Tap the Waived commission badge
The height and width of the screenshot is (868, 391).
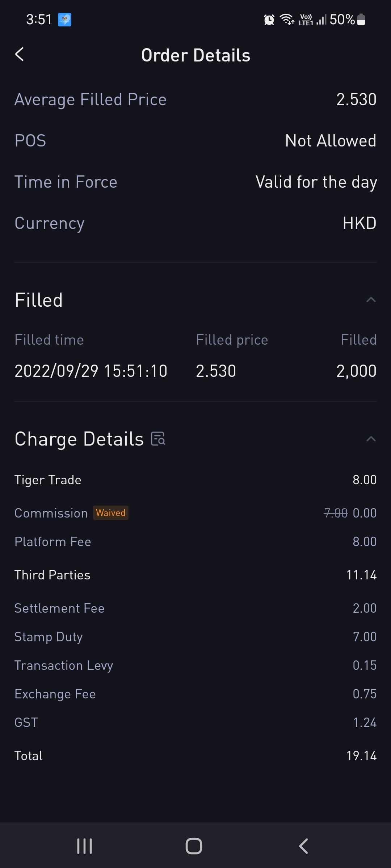111,513
